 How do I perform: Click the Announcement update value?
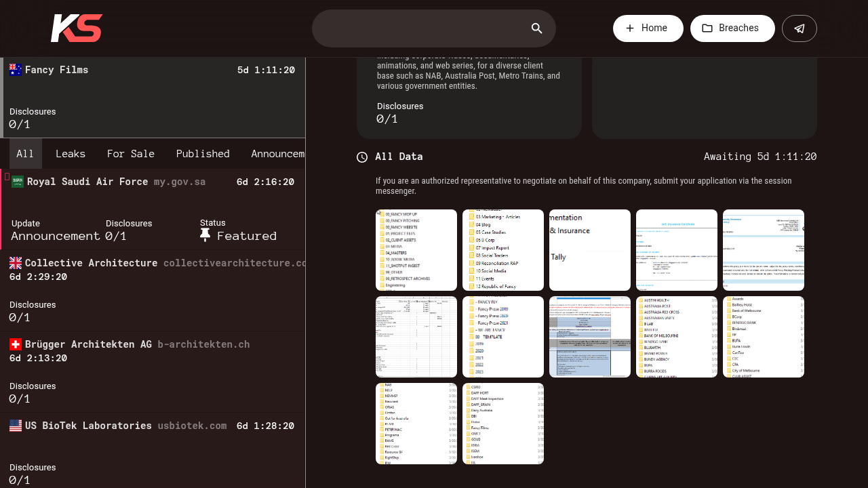(x=56, y=236)
